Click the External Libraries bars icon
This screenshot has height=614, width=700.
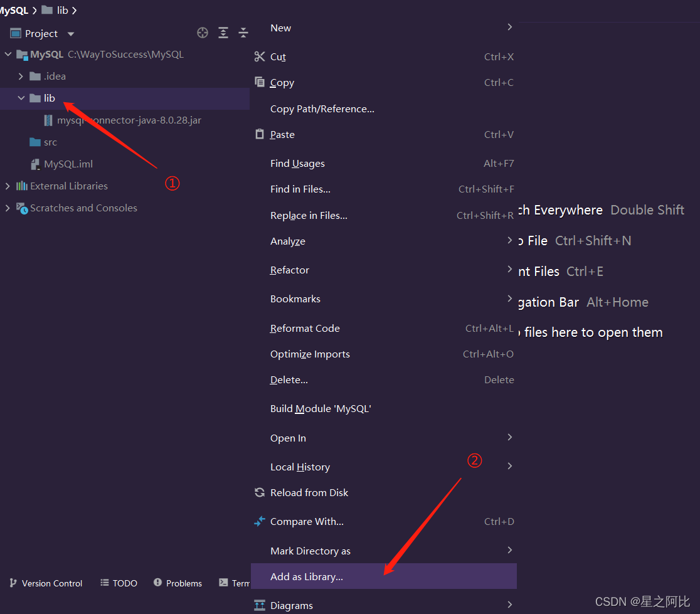coord(22,186)
